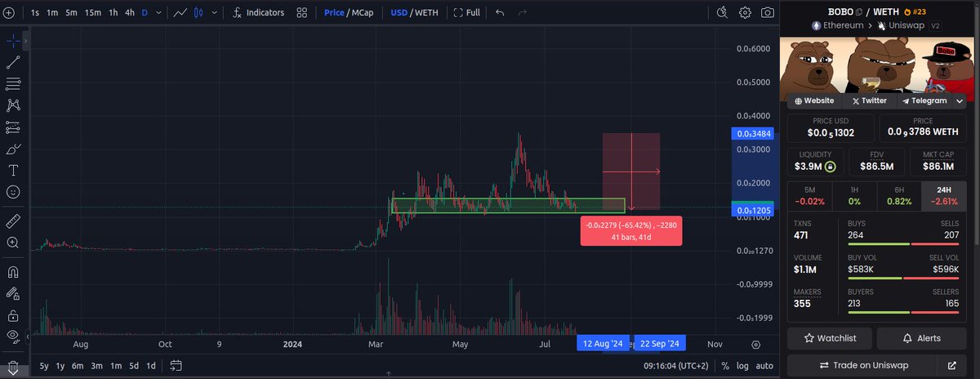Screen dimensions: 980x379
Task: Open the quick search icon
Action: coord(722,12)
